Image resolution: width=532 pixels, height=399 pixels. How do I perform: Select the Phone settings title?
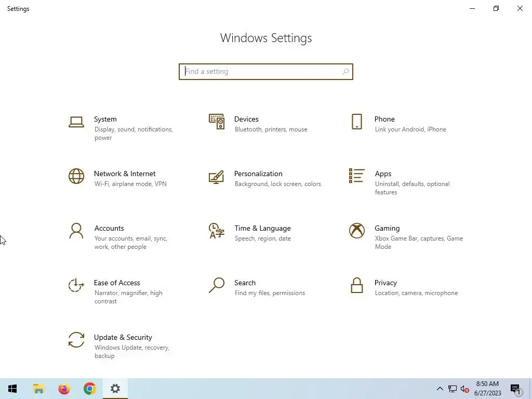(x=384, y=119)
